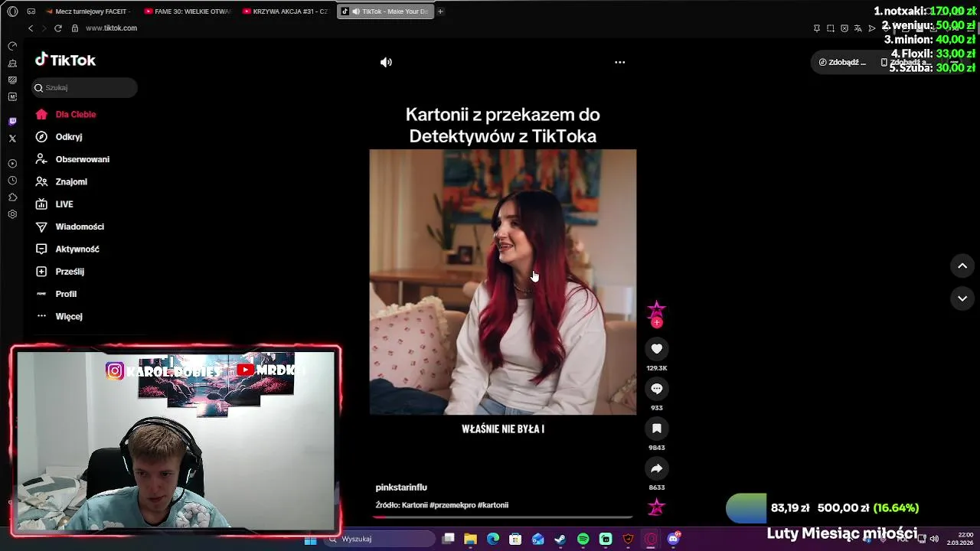Image resolution: width=980 pixels, height=551 pixels.
Task: Share the video via arrow icon
Action: [656, 468]
